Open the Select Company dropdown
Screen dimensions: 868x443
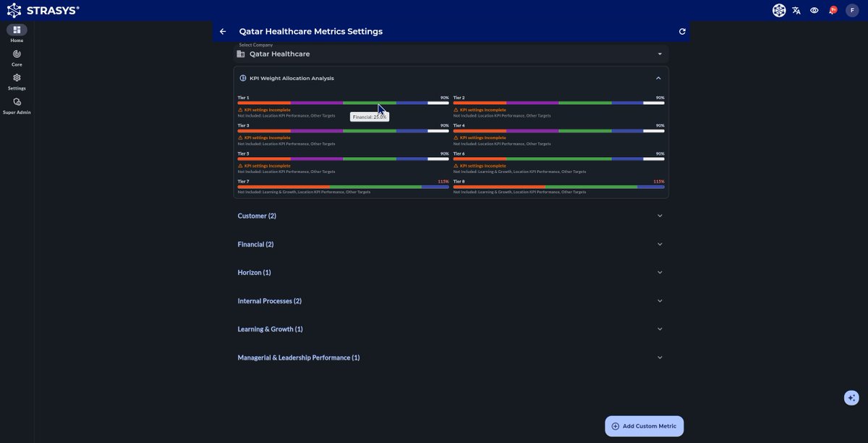(x=451, y=53)
